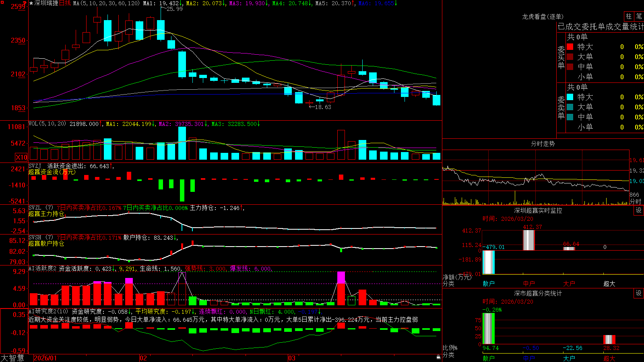Toggle the 笔 tick display mode
Viewport: 644px width, 362px height.
coord(639,16)
